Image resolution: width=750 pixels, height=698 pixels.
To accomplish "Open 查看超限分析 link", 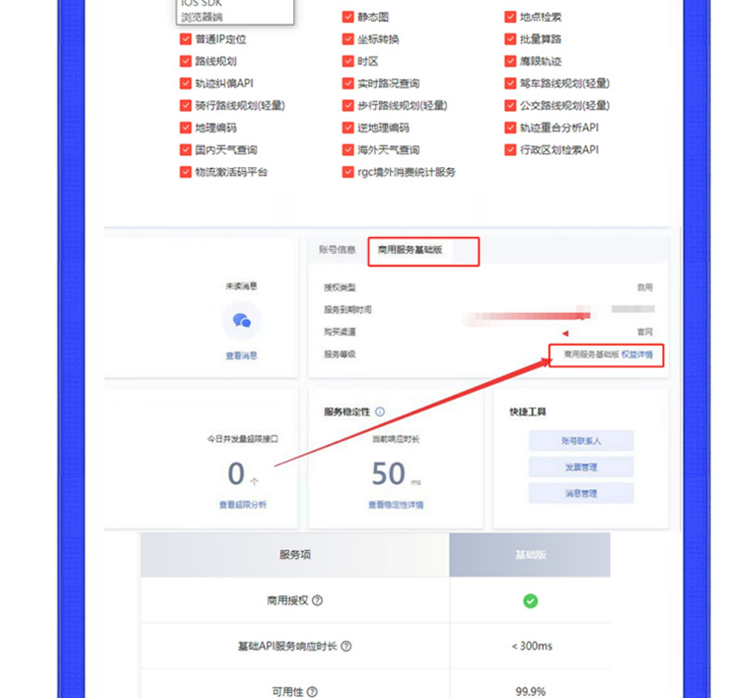I will [243, 505].
